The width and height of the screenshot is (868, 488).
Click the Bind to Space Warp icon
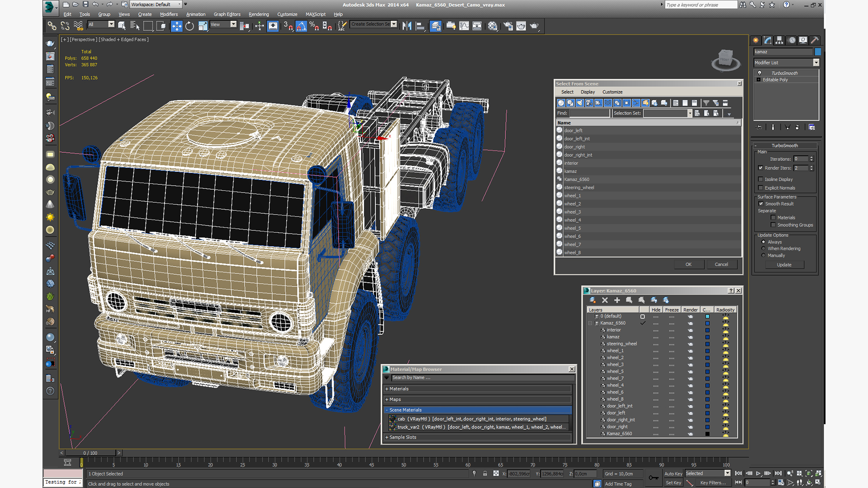[x=78, y=26]
